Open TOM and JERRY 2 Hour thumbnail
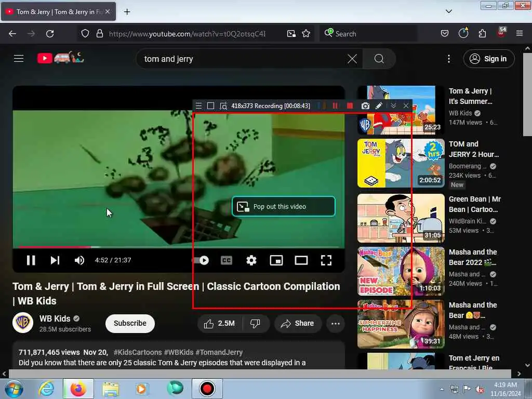Viewport: 532px width, 399px height. click(x=401, y=163)
